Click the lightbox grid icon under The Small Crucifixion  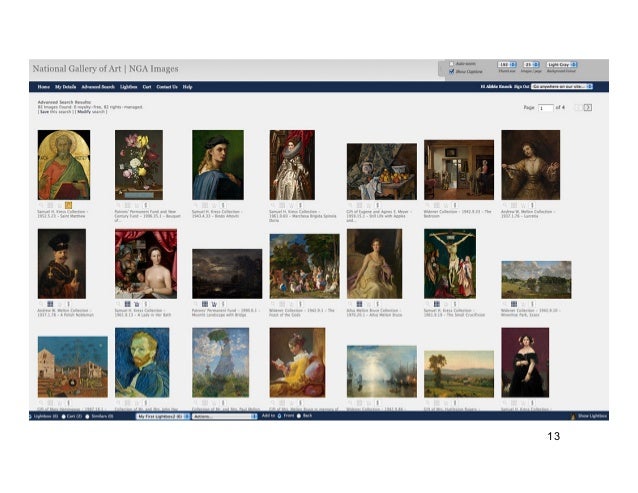(437, 304)
